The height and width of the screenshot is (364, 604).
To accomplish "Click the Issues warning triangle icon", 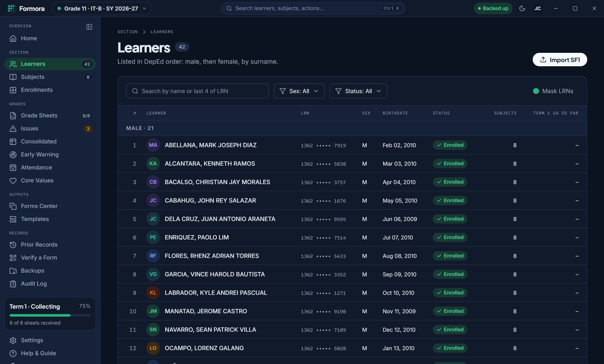I will [x=13, y=129].
